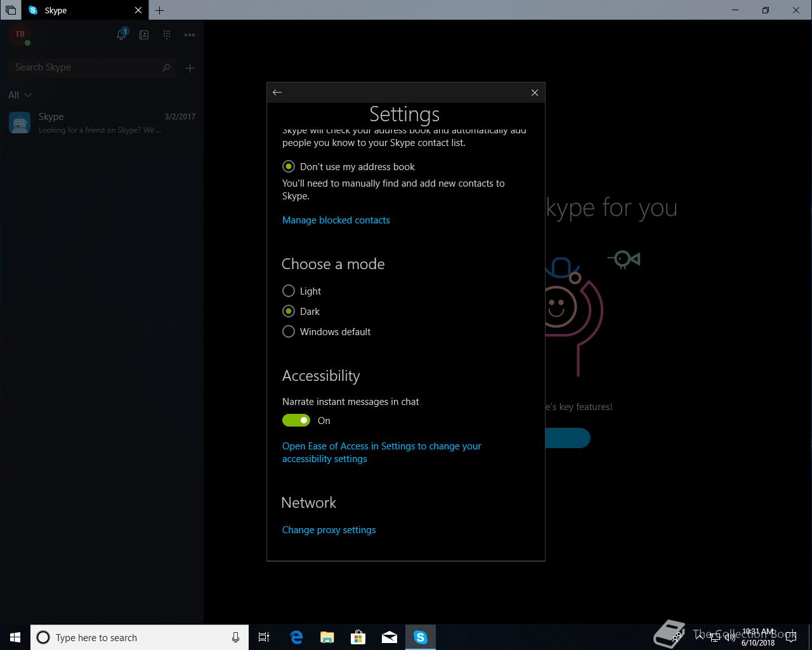Open Manage blocked contacts link
Viewport: 812px width, 650px height.
point(336,220)
